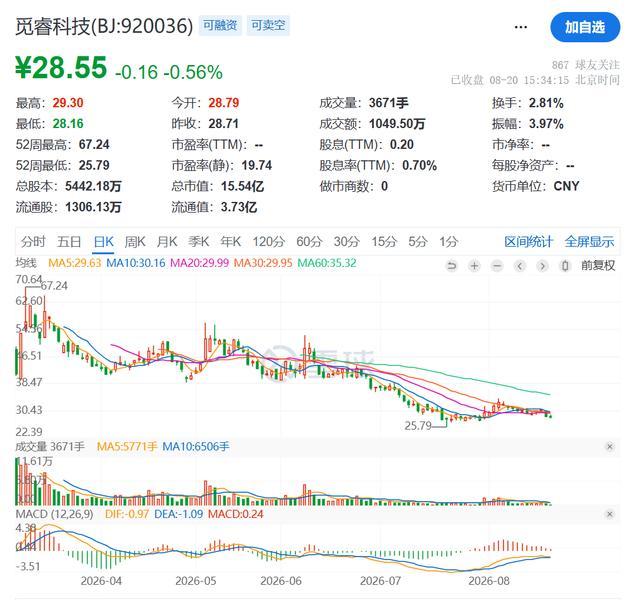The width and height of the screenshot is (640, 600).
Task: Click the 今开 value 28.79
Action: 224,103
